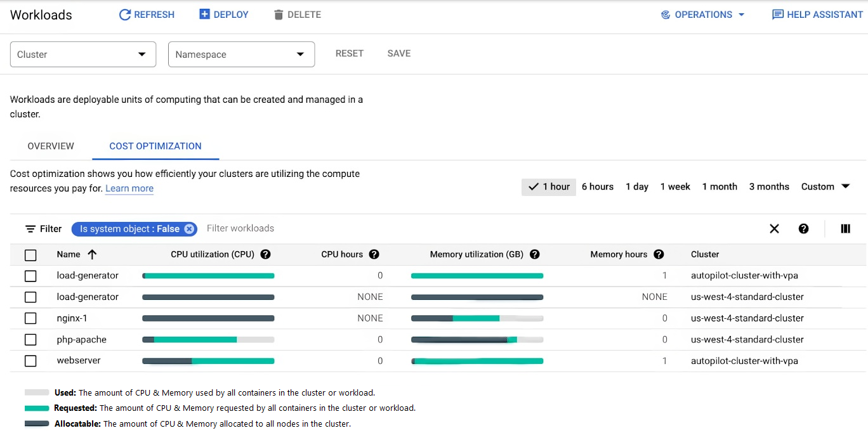Click the Deploy plus icon
868x440 pixels.
tap(204, 15)
